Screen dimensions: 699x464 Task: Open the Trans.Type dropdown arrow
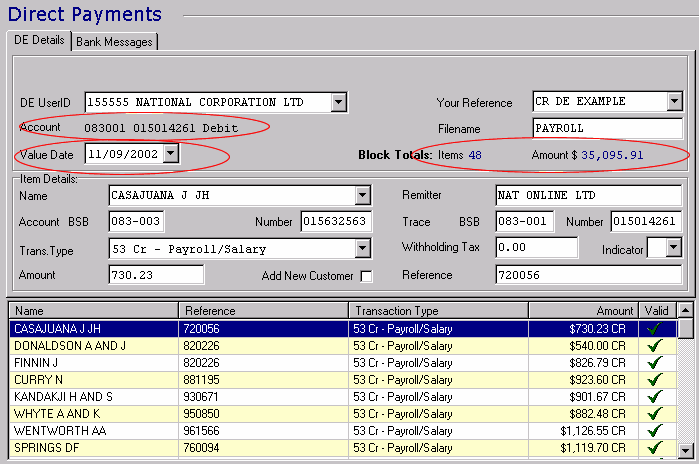click(362, 249)
